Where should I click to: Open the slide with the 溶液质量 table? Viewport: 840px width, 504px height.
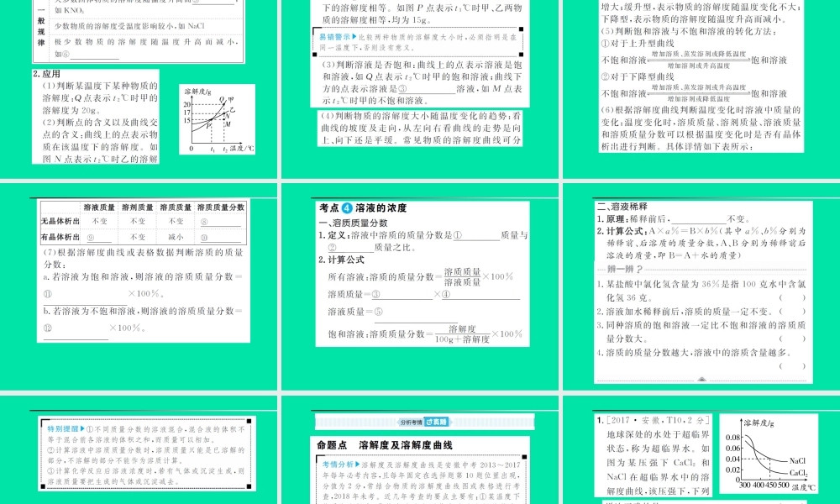(x=139, y=286)
